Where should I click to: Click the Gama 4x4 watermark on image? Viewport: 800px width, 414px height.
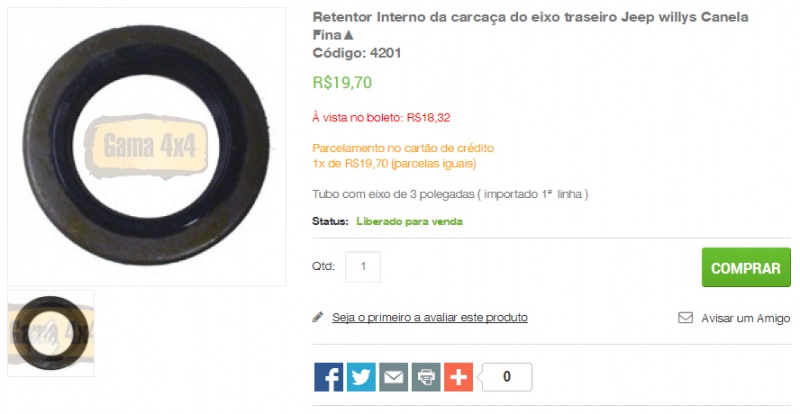pos(147,146)
